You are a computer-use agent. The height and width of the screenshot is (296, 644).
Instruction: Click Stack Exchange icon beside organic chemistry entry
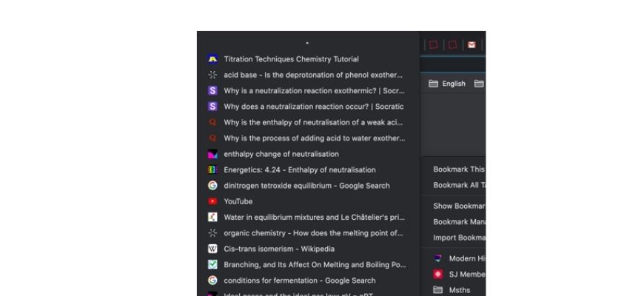click(x=212, y=233)
